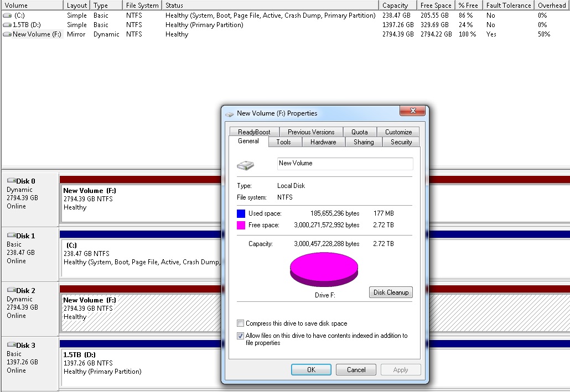
Task: Click the C: drive icon in volume list
Action: tap(7, 15)
